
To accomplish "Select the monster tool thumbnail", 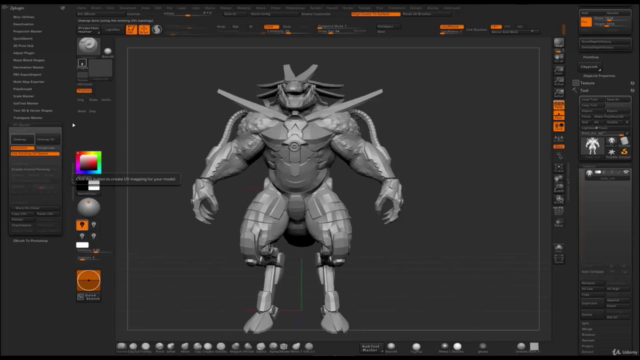I will (592, 147).
